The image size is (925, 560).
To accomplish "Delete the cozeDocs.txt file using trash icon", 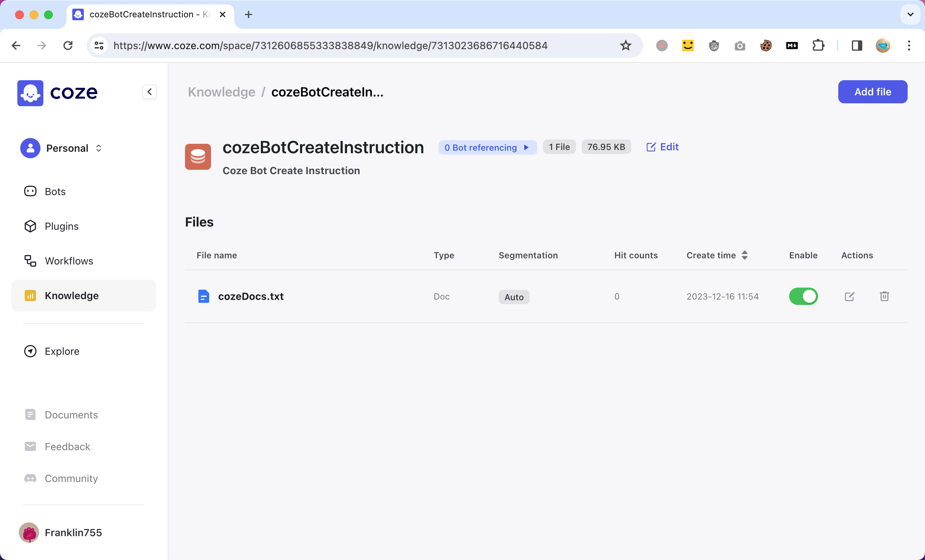I will pyautogui.click(x=884, y=297).
